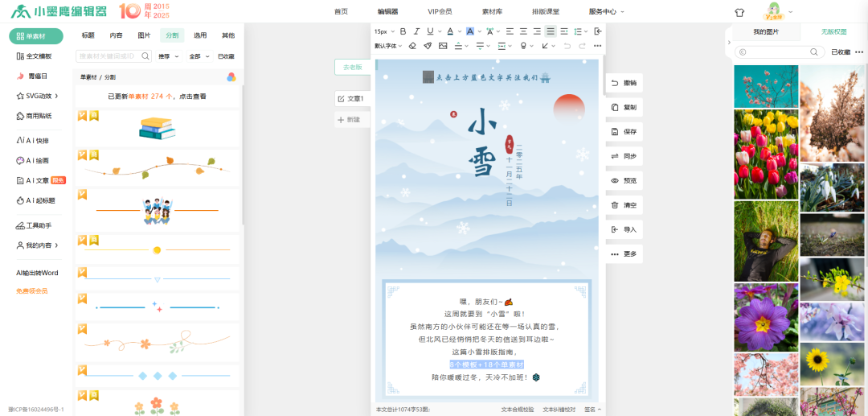
Task: Toggle the font color A button
Action: (x=451, y=31)
